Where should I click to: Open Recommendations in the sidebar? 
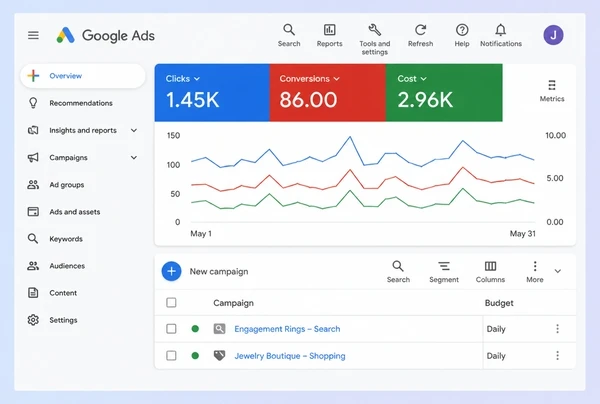click(x=81, y=103)
